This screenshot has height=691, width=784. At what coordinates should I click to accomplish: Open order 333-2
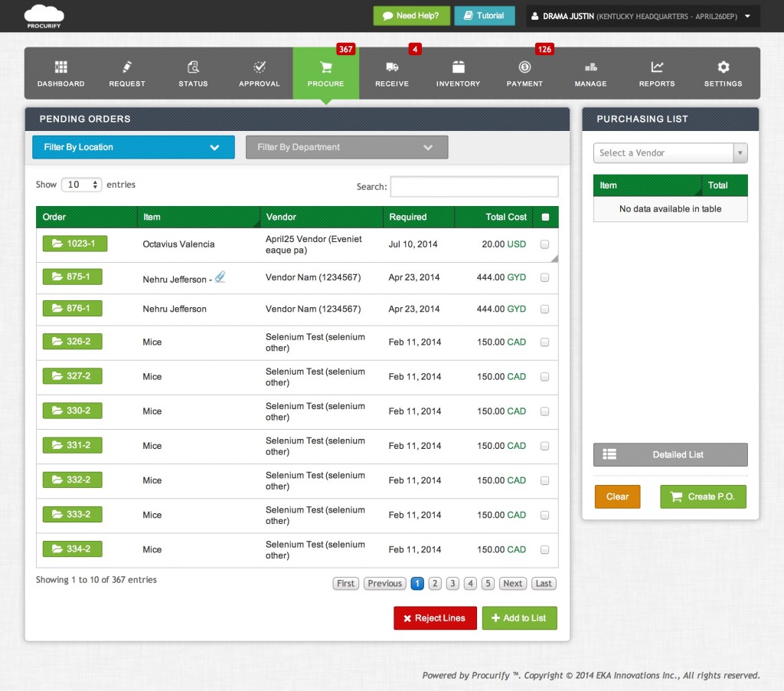coord(73,514)
